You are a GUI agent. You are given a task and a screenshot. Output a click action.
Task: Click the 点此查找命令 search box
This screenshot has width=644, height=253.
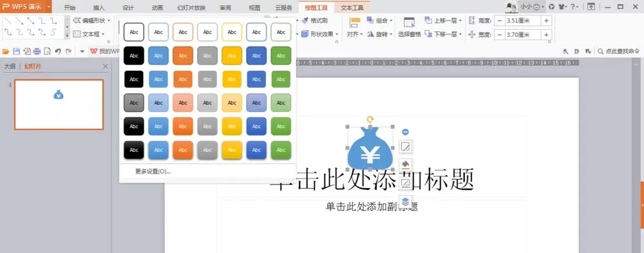(619, 52)
